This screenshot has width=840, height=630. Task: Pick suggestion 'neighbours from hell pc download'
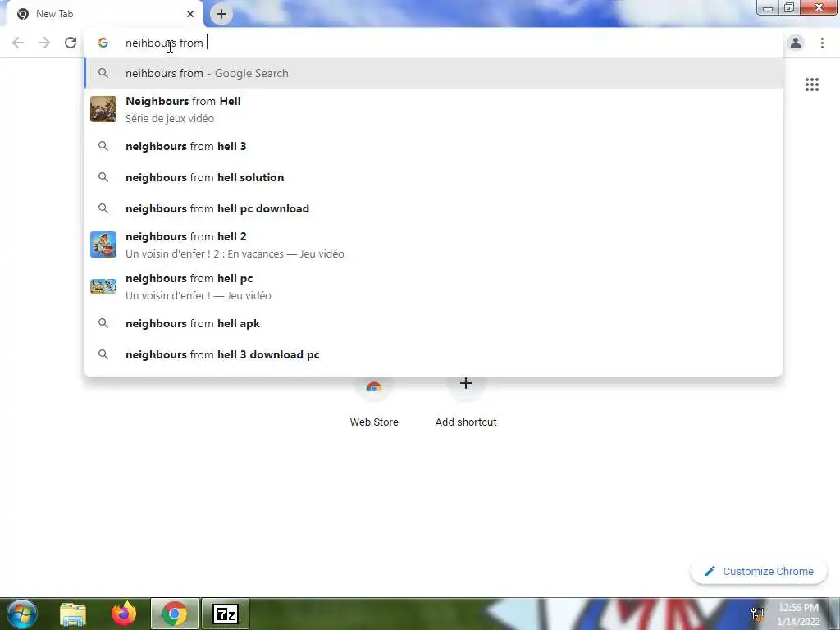tap(433, 208)
